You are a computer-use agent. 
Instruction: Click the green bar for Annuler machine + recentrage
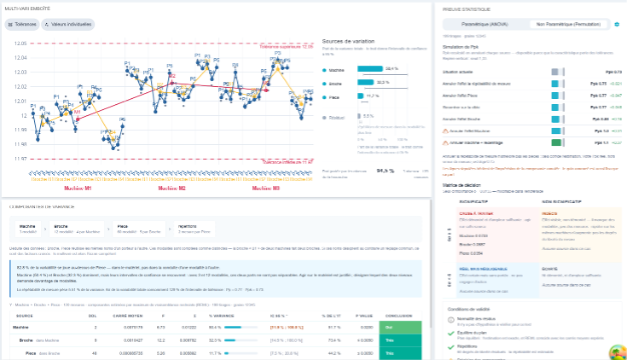tap(556, 143)
